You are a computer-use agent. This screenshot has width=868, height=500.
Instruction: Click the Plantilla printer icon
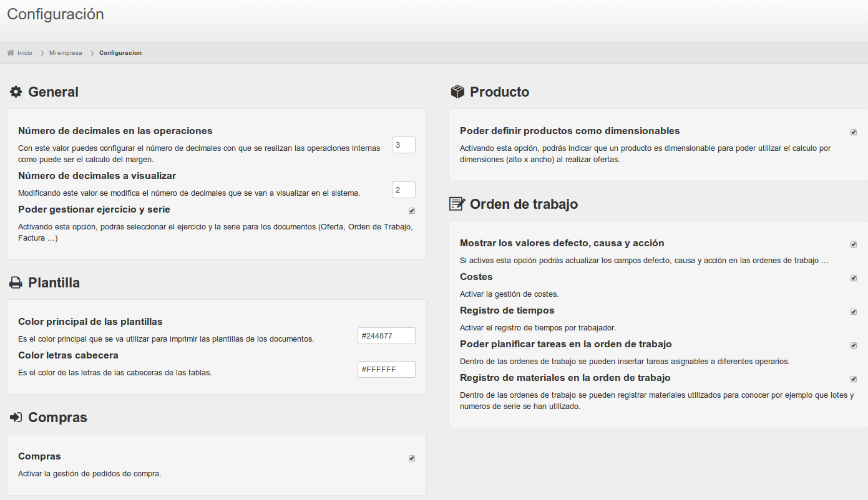pyautogui.click(x=16, y=283)
